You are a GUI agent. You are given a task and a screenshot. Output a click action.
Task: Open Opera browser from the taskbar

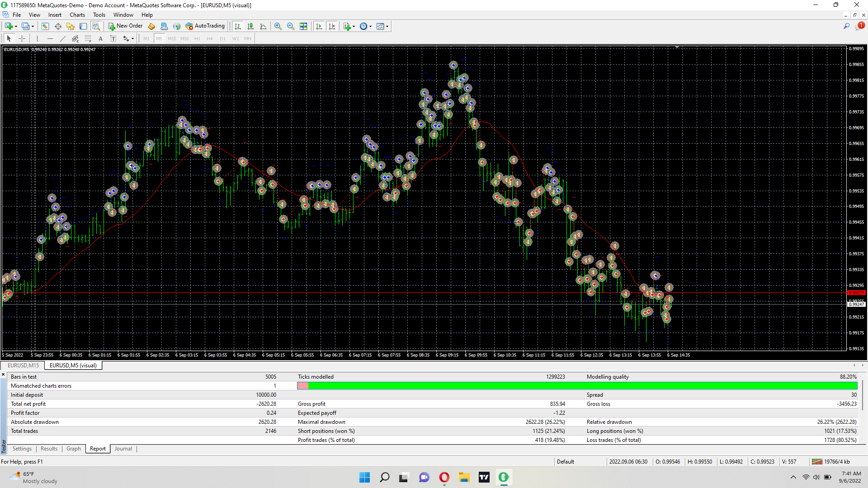444,477
